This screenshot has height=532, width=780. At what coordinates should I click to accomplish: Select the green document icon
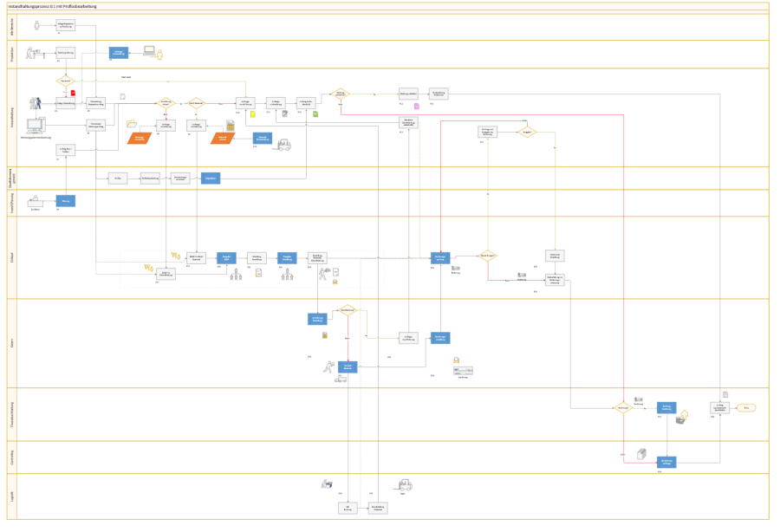(x=315, y=114)
